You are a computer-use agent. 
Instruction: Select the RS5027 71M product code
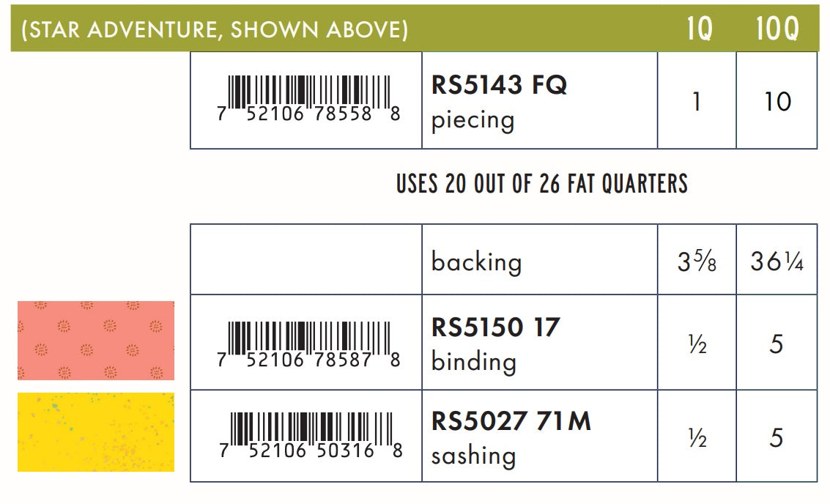click(511, 421)
